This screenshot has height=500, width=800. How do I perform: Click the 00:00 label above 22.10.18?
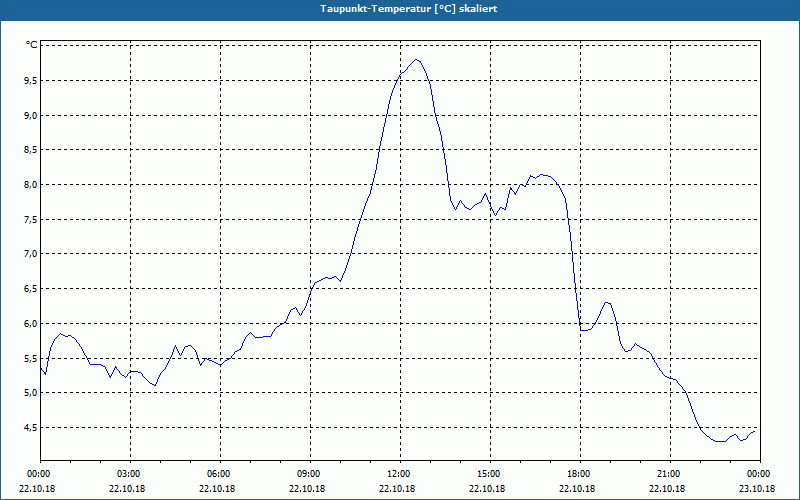[38, 474]
